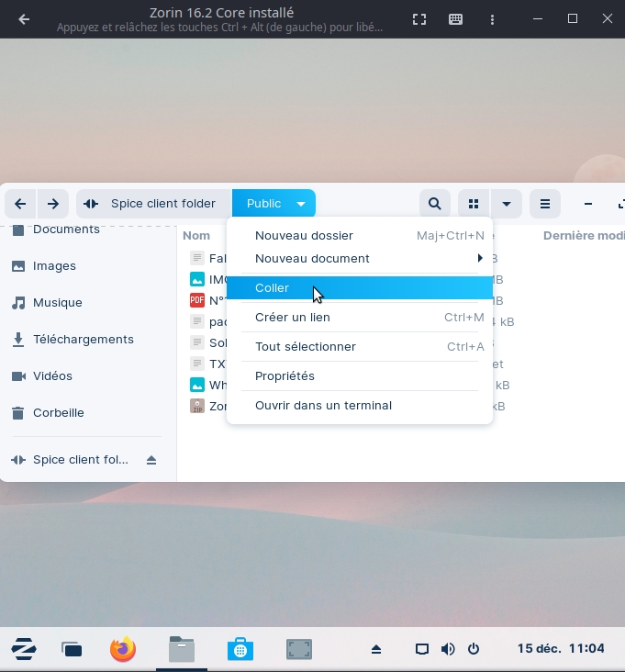Toggle grid view in file manager toolbar
The height and width of the screenshot is (672, 625).
474,204
